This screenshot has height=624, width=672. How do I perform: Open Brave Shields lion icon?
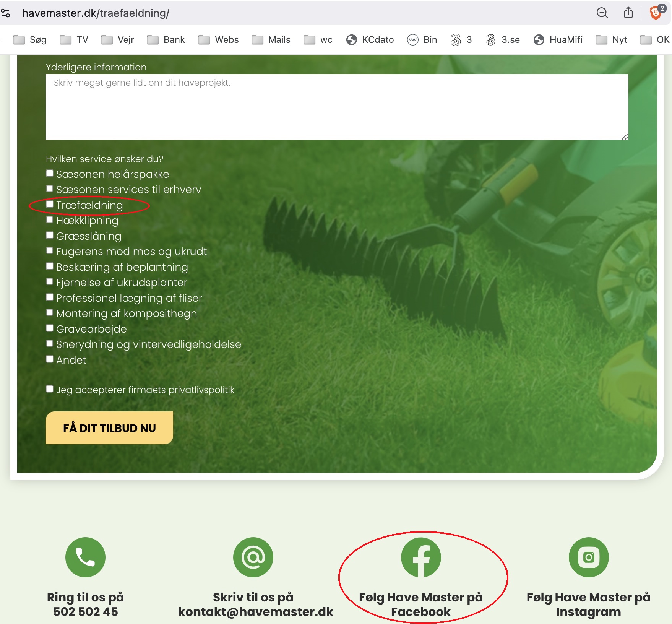tap(655, 13)
